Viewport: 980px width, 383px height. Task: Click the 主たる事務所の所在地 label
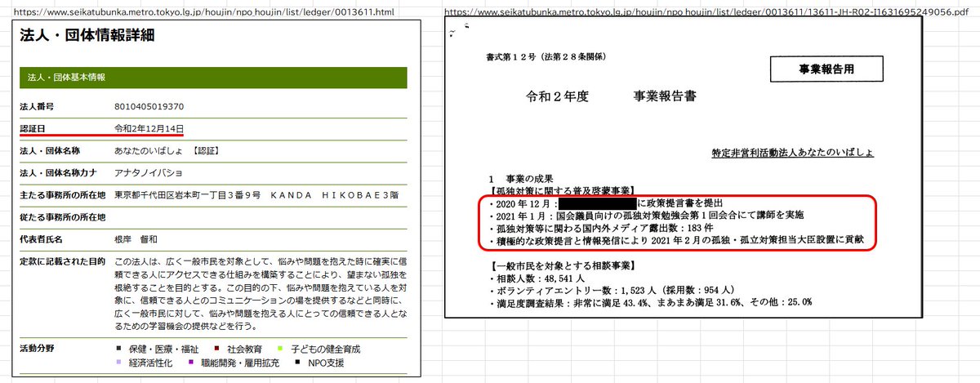pos(61,195)
